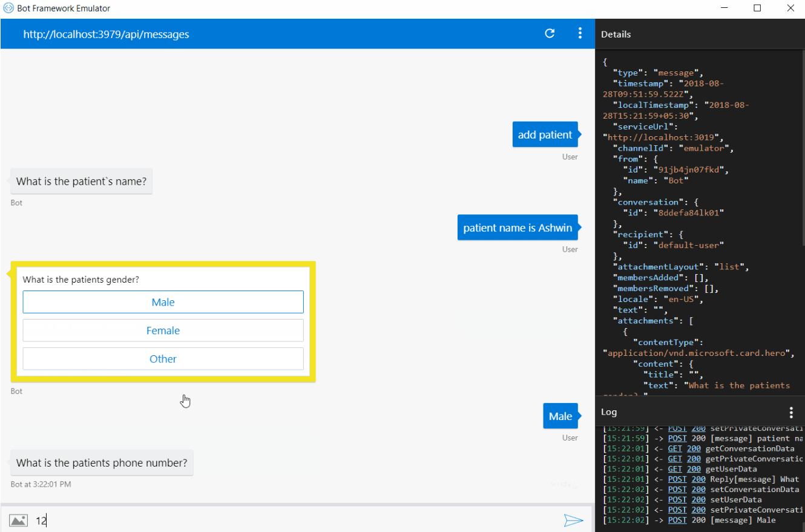Open POST link in setUserData log row

pyautogui.click(x=677, y=499)
